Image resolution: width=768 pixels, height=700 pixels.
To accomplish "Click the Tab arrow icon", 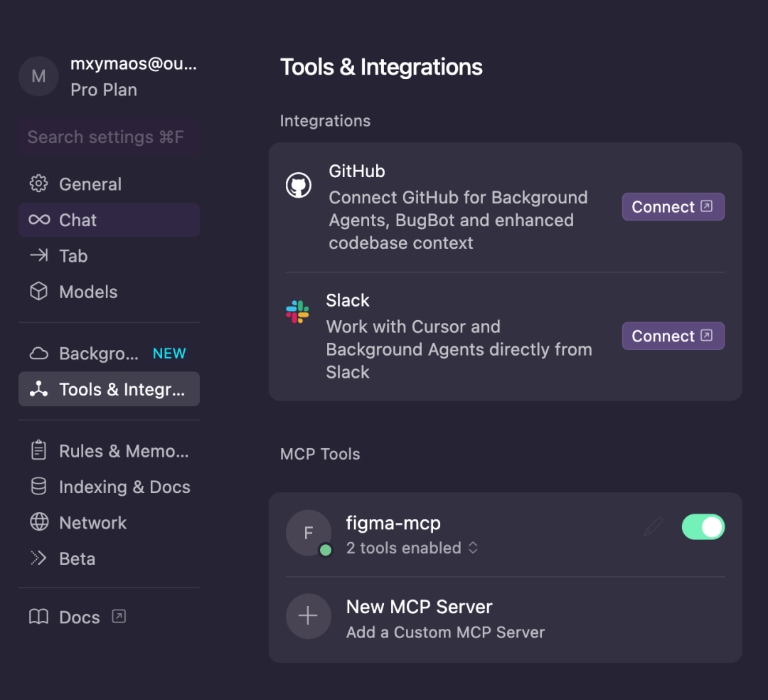I will coord(38,255).
